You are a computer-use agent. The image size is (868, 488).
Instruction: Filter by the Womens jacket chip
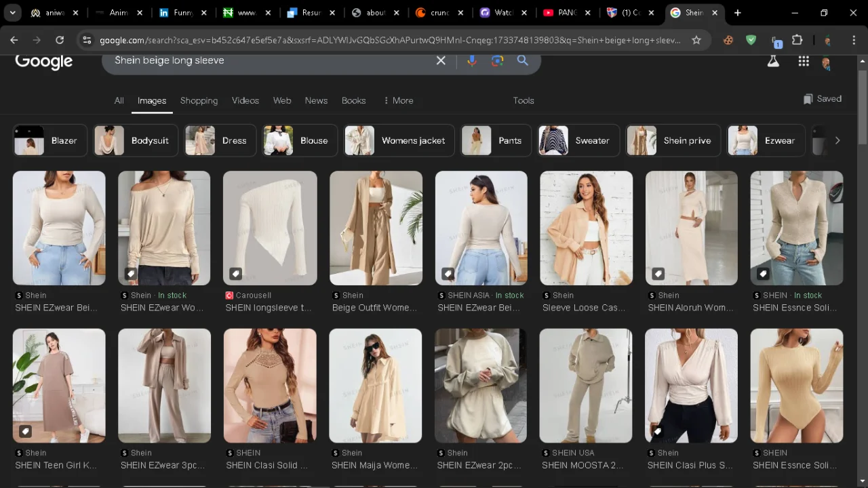coord(399,140)
